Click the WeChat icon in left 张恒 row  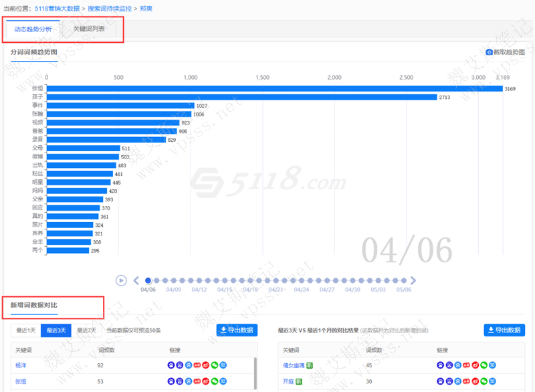[214, 381]
